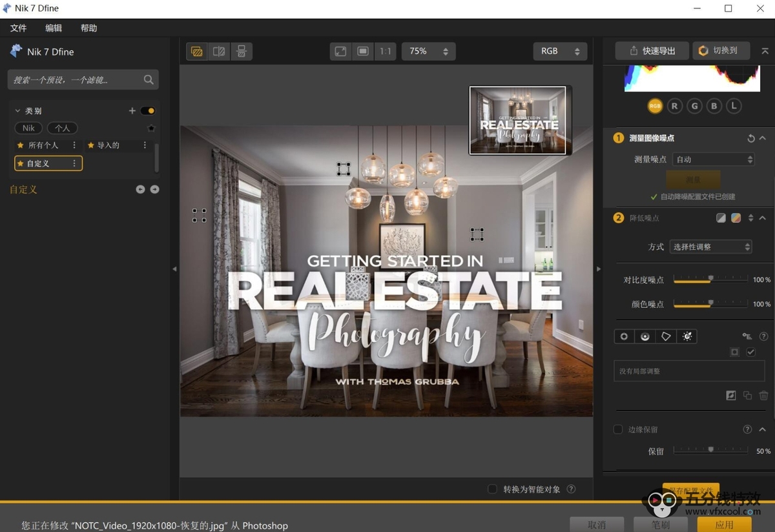The width and height of the screenshot is (775, 532).
Task: Open help for 转换为智能对象
Action: (571, 489)
